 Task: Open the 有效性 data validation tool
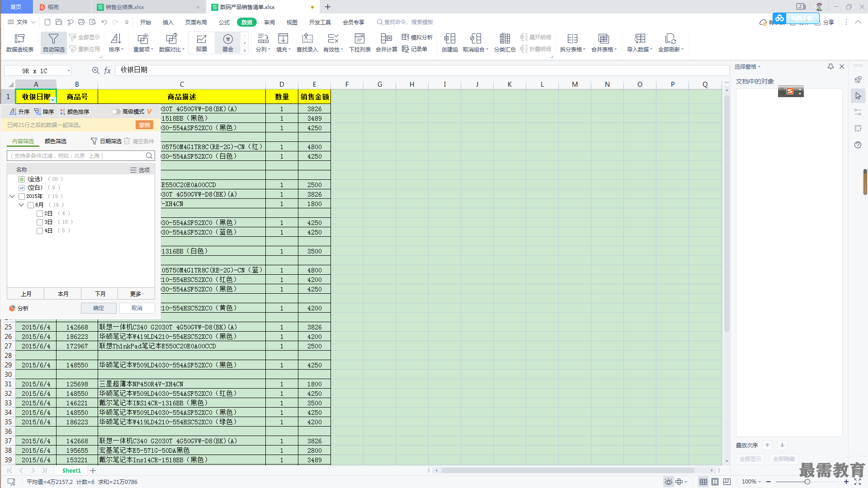(333, 43)
